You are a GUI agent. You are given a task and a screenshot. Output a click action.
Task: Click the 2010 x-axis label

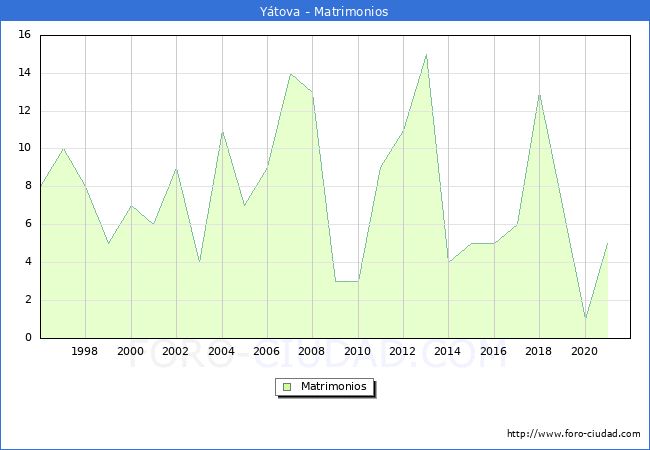click(x=357, y=351)
